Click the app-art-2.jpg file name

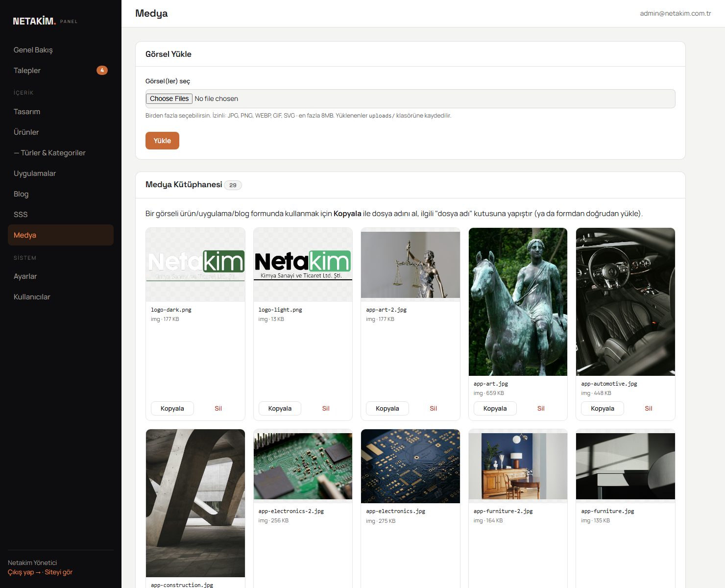click(x=386, y=310)
